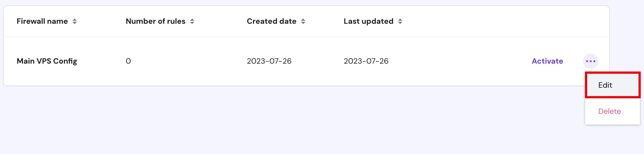Image resolution: width=644 pixels, height=154 pixels.
Task: Click the last updated cell 2023-07-26
Action: [366, 61]
